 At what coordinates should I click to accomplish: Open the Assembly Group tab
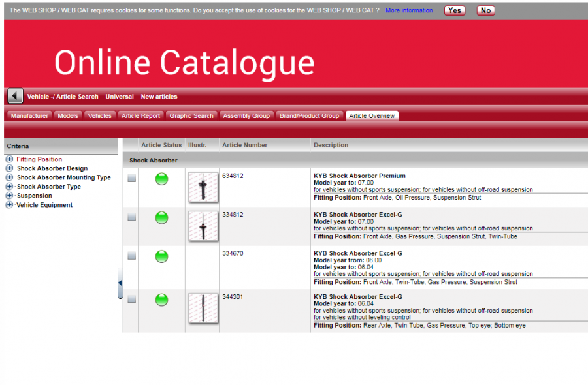[246, 116]
